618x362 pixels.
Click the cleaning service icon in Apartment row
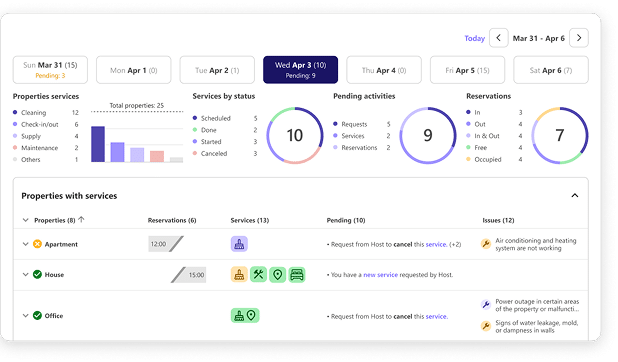239,244
